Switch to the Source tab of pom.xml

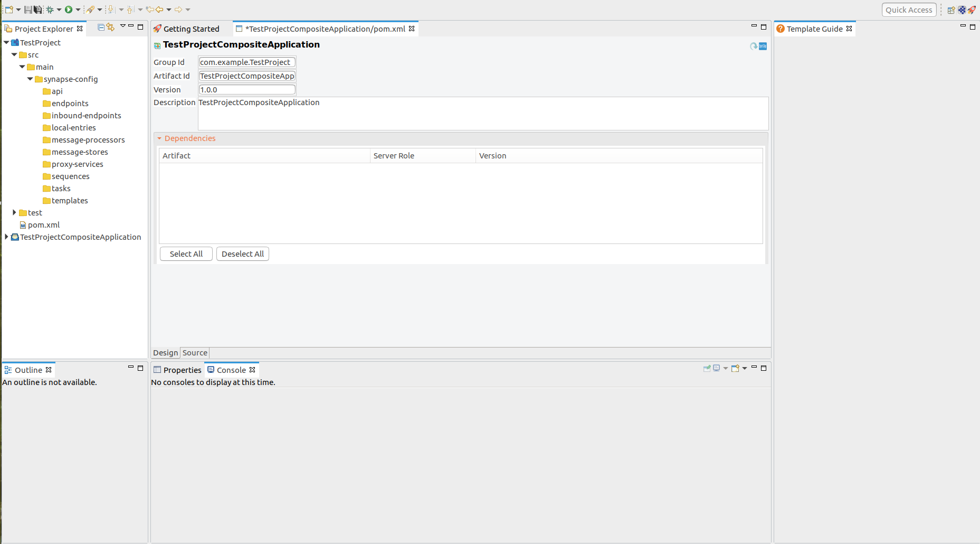(x=194, y=353)
